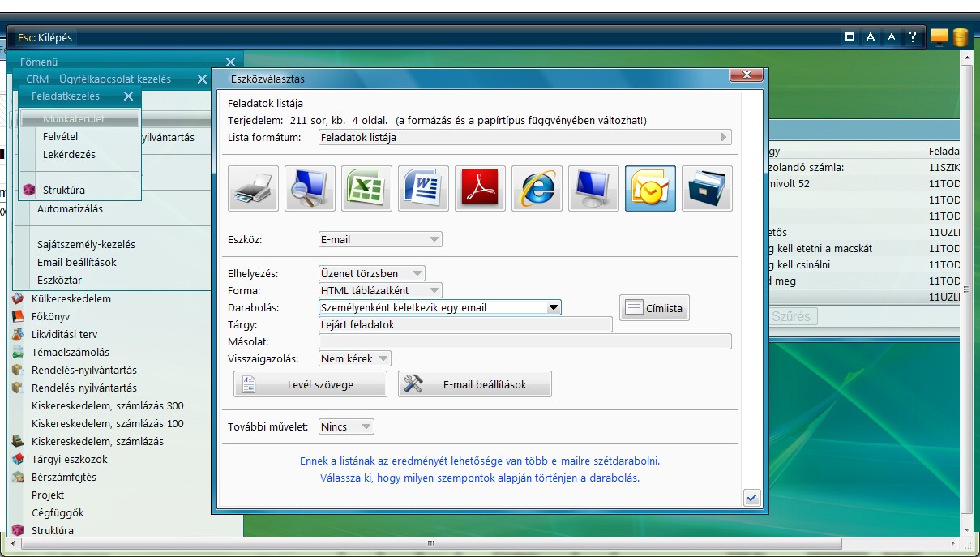Click the E-mail beállítások button in dialog
Image resolution: width=980 pixels, height=557 pixels.
474,384
